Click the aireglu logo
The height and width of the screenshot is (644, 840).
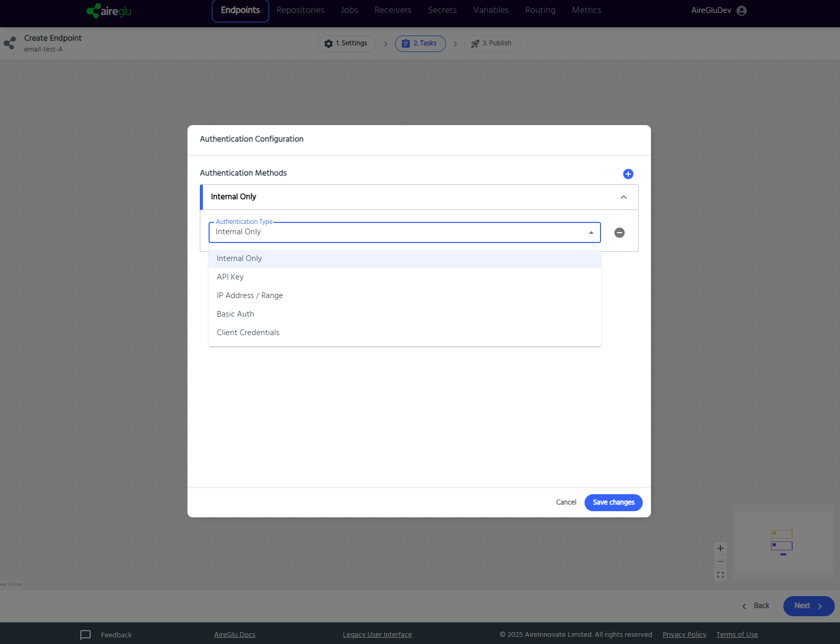click(x=109, y=10)
